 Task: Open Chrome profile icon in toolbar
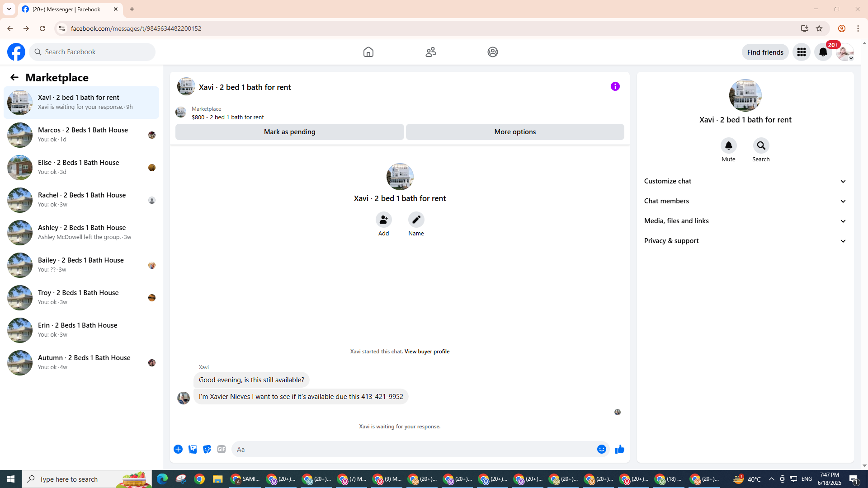tap(841, 28)
